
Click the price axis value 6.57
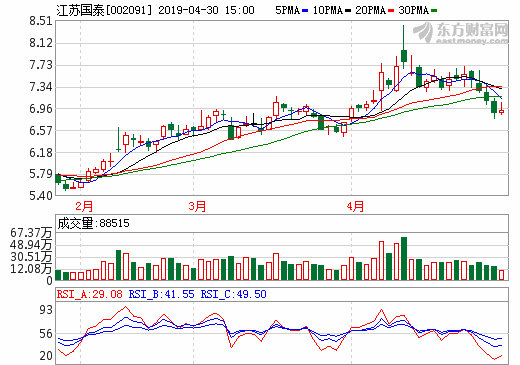tap(41, 131)
